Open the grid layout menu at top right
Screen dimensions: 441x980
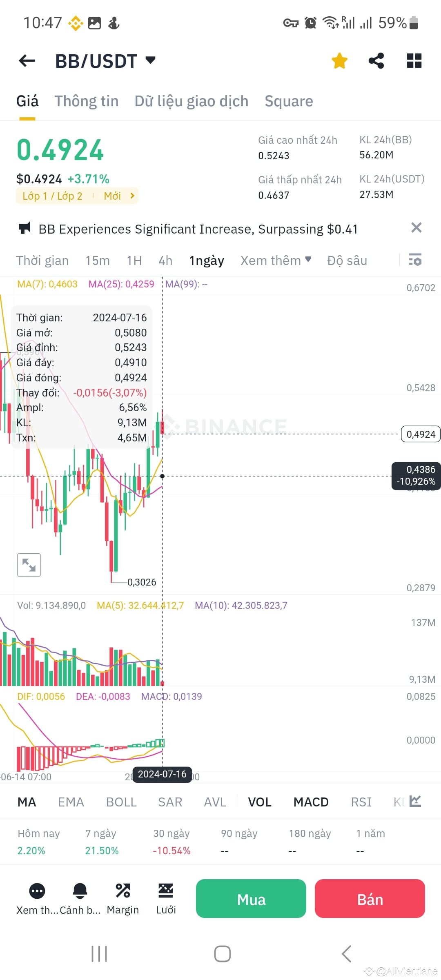(414, 60)
